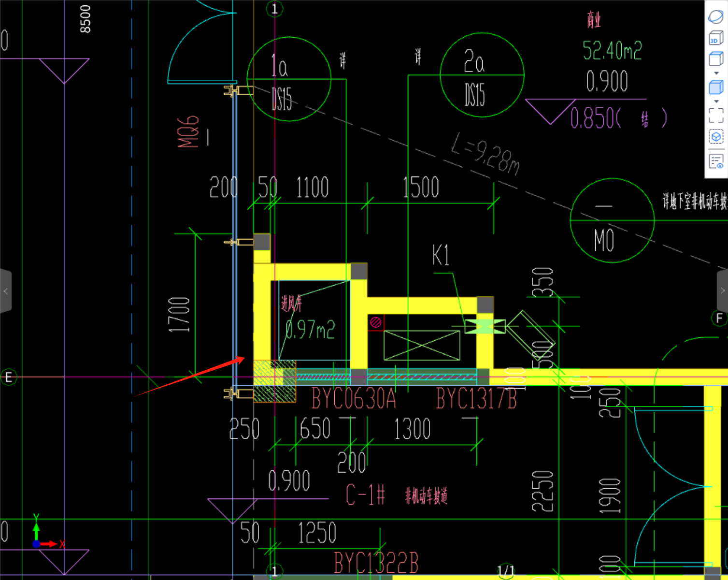This screenshot has height=580, width=728.
Task: Select the 350 vertical dimension text
Action: 542,282
